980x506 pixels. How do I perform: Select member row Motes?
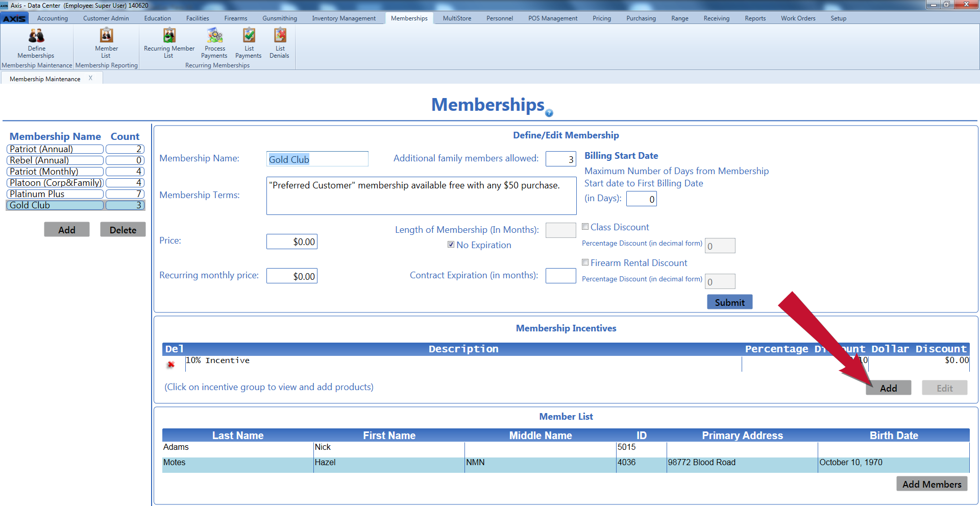[x=566, y=465]
